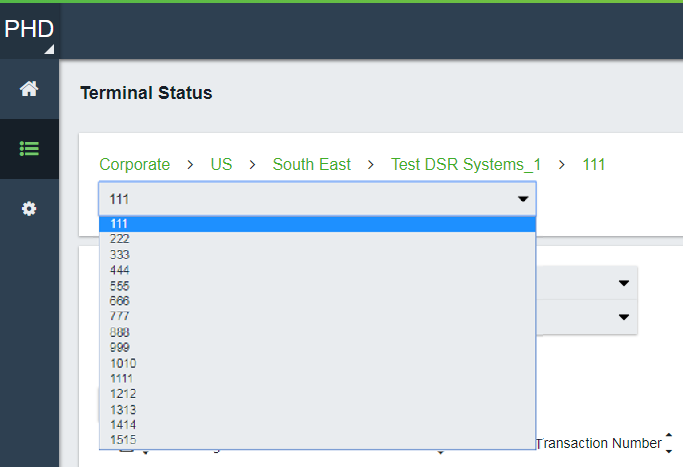The image size is (683, 467).
Task: Select option 888 from the list
Action: 317,332
